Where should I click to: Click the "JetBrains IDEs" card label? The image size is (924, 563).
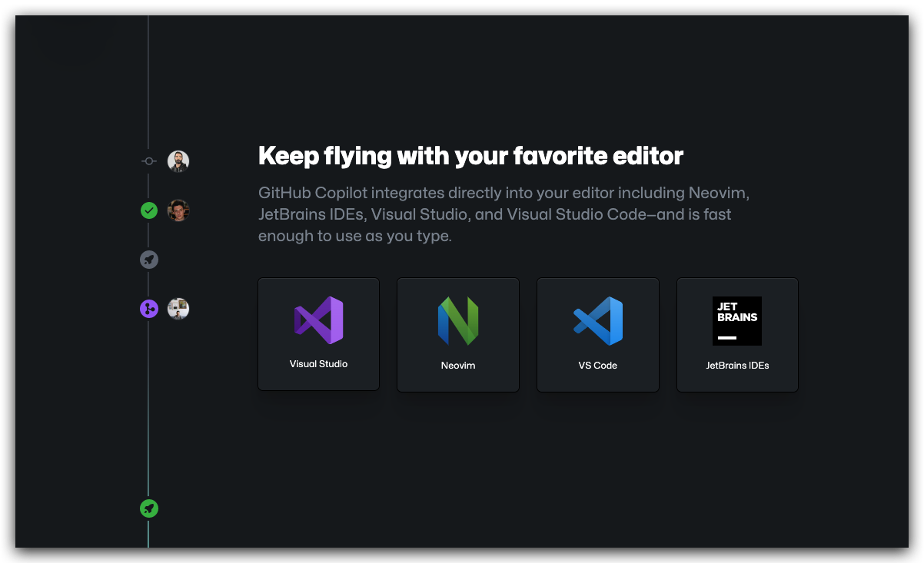737,366
